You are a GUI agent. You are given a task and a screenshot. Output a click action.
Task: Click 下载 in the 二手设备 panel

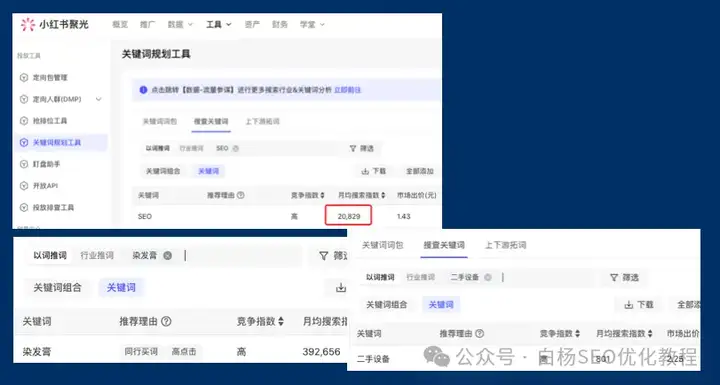pyautogui.click(x=639, y=305)
